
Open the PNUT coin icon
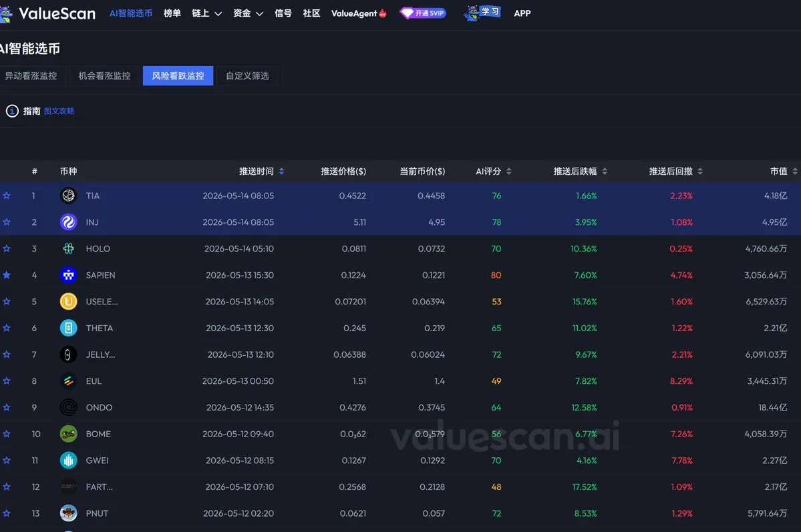[x=68, y=513]
